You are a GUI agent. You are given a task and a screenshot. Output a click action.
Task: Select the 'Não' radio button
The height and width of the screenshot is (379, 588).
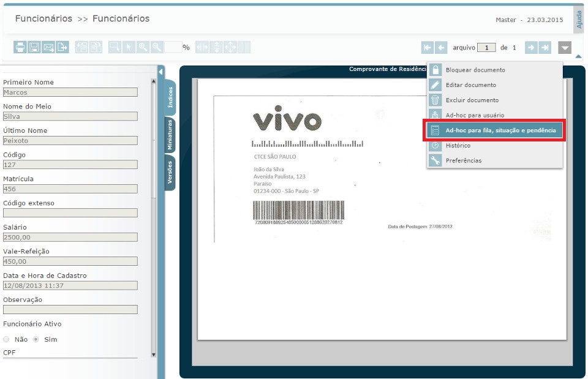(x=7, y=339)
